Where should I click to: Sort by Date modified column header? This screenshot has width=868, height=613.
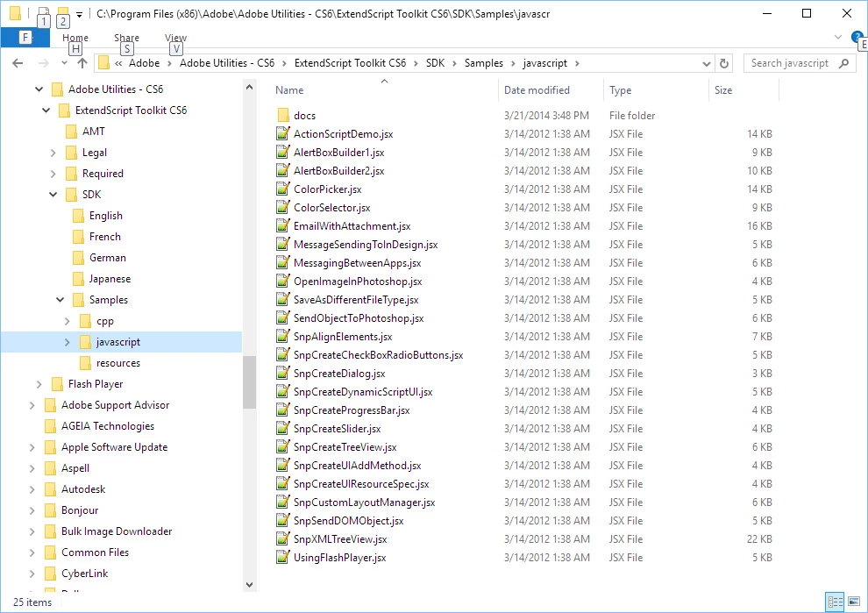click(x=537, y=89)
